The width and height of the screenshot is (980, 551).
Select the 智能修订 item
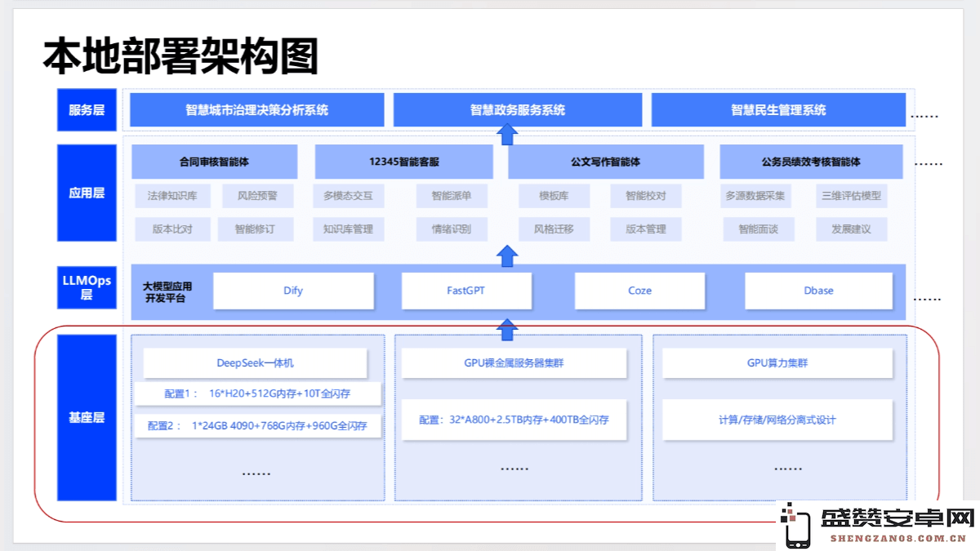(255, 229)
